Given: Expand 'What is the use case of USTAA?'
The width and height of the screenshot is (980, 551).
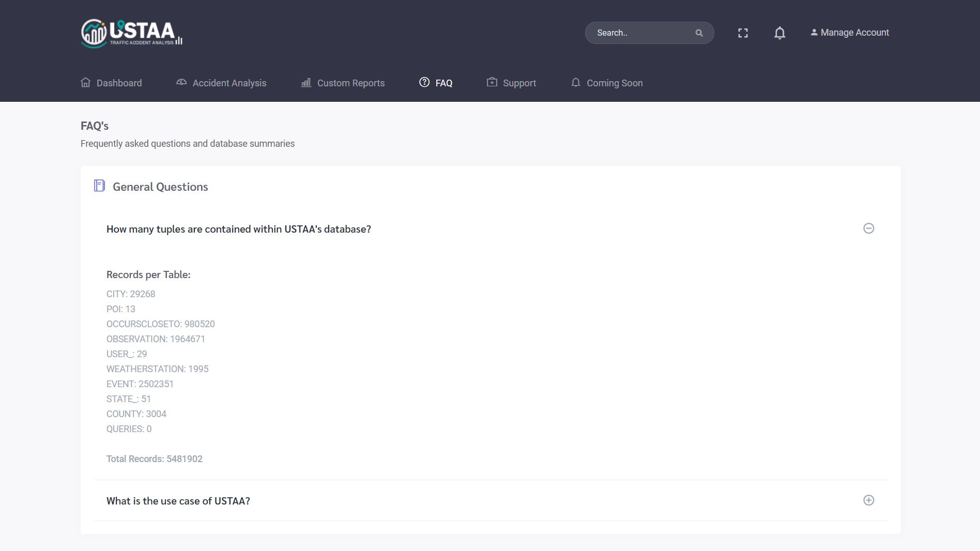Looking at the screenshot, I should pos(178,501).
